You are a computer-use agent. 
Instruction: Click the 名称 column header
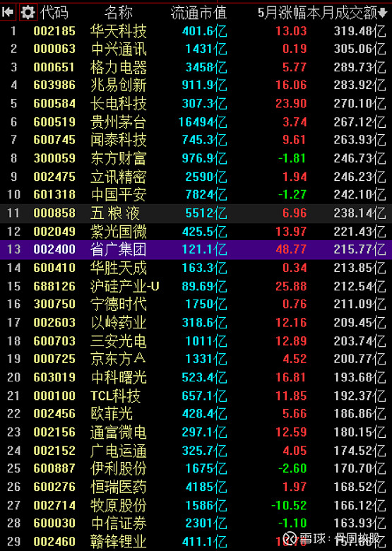(x=119, y=13)
